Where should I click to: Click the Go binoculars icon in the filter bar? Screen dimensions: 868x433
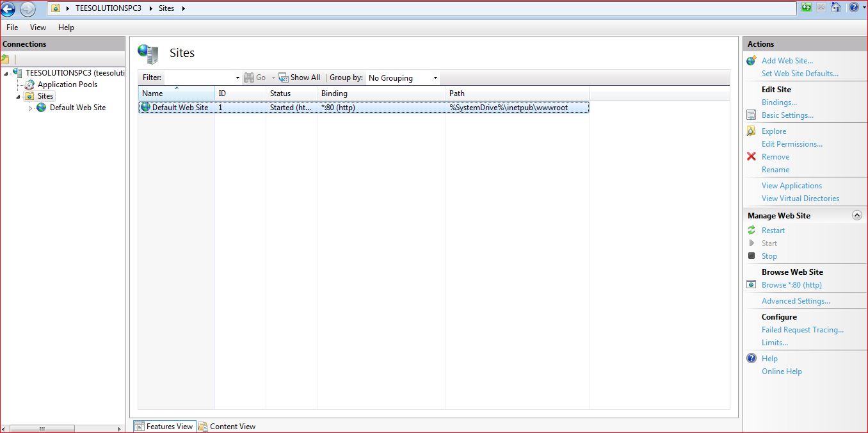point(249,77)
